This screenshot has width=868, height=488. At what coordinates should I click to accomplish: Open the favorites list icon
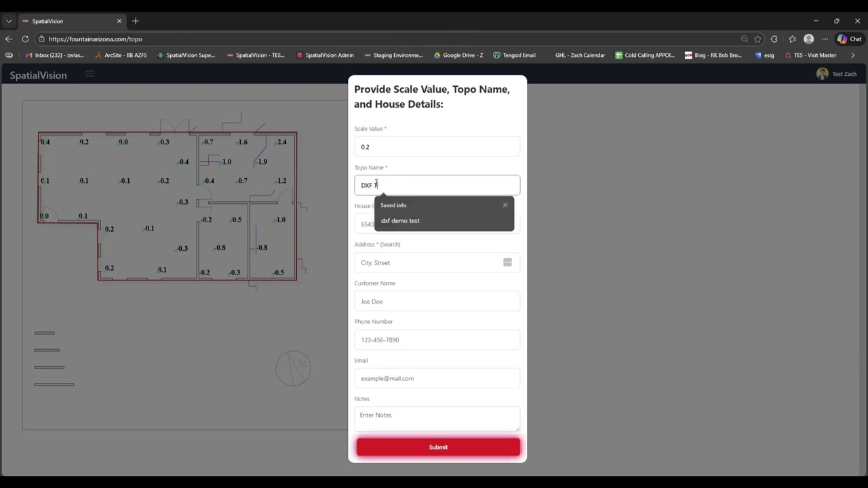point(792,39)
